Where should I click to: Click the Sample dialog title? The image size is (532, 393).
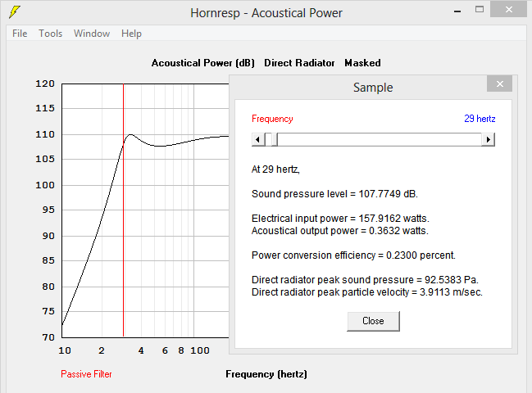373,88
